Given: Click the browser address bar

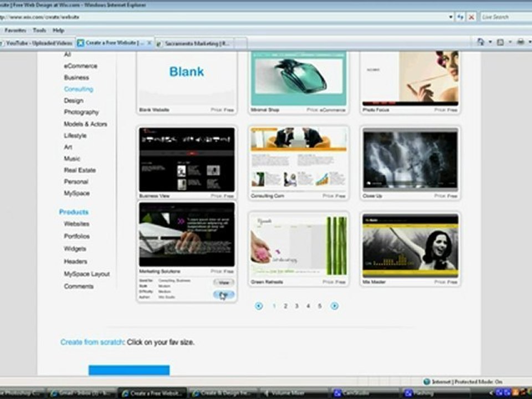Looking at the screenshot, I should (224, 17).
